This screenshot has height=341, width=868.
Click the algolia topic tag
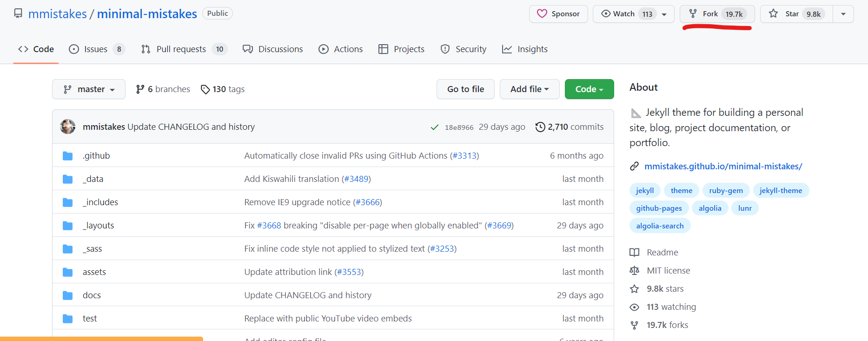coord(710,208)
